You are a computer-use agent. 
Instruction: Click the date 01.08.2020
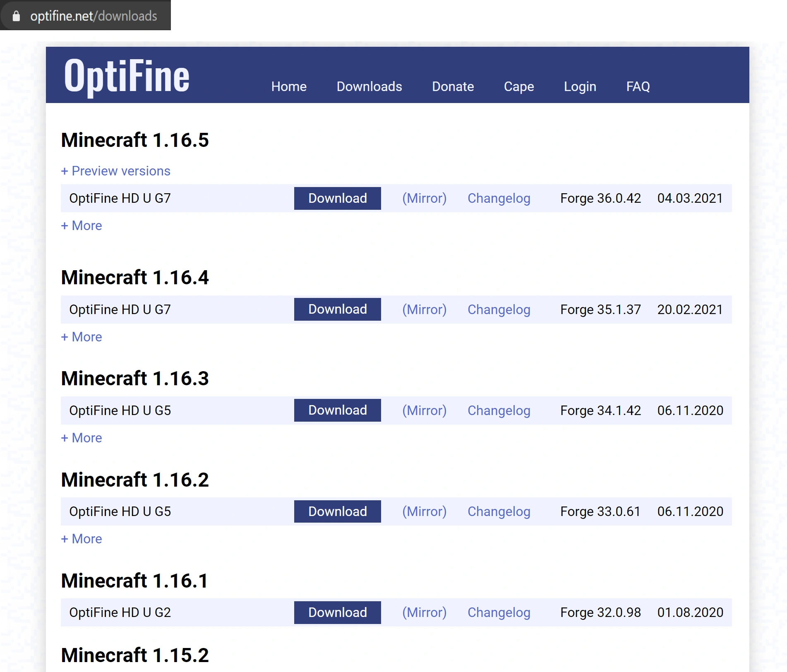coord(690,612)
